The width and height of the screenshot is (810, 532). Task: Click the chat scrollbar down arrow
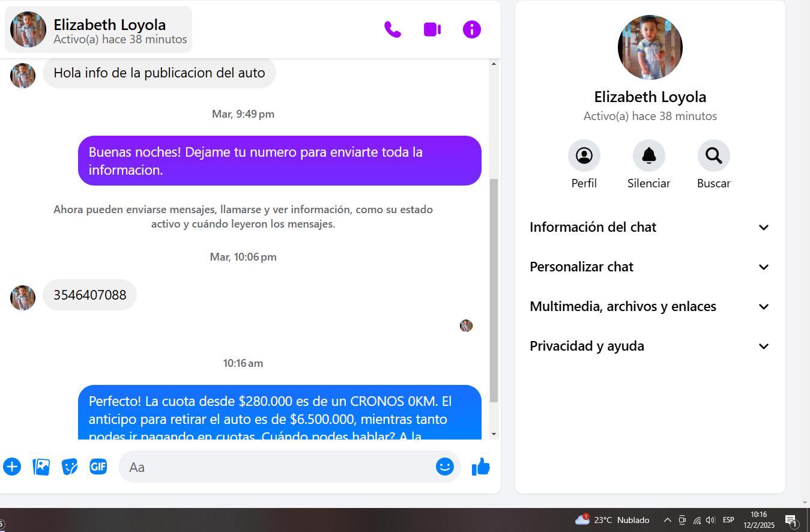[x=494, y=434]
